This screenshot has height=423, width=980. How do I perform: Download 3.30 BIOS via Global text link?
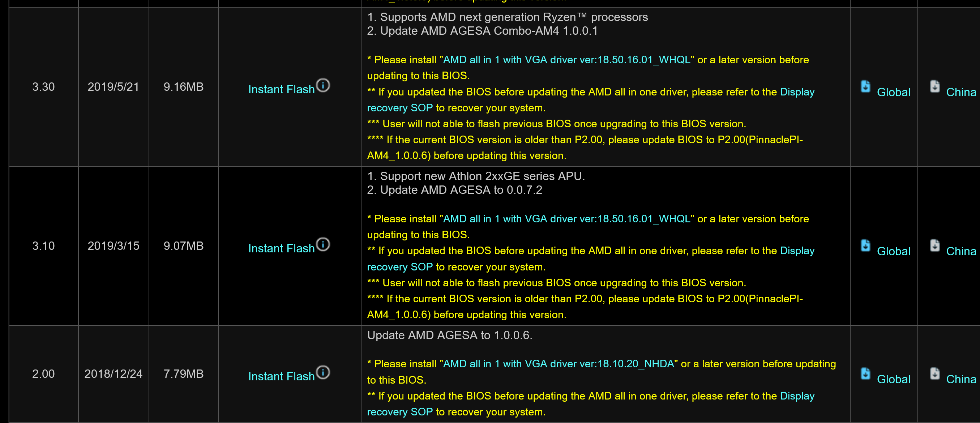coord(893,92)
